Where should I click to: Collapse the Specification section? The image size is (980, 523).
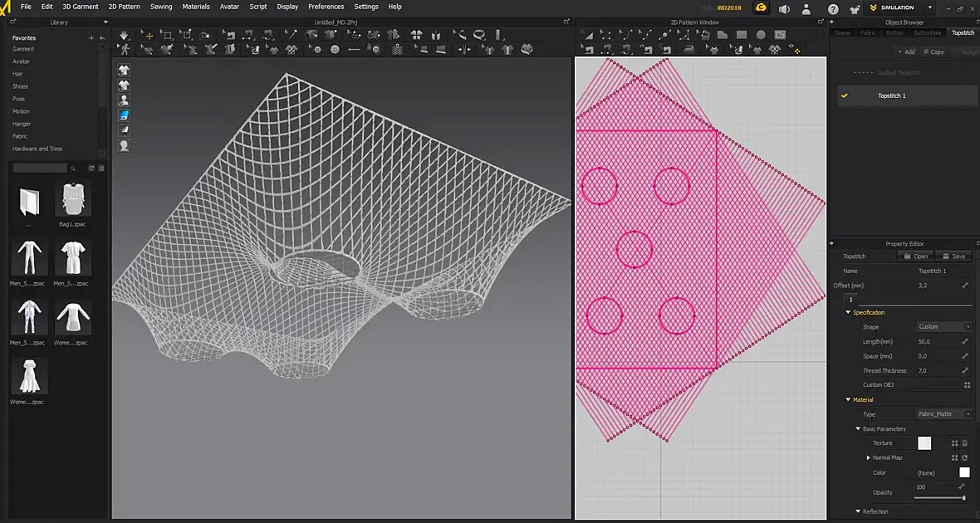pos(848,313)
